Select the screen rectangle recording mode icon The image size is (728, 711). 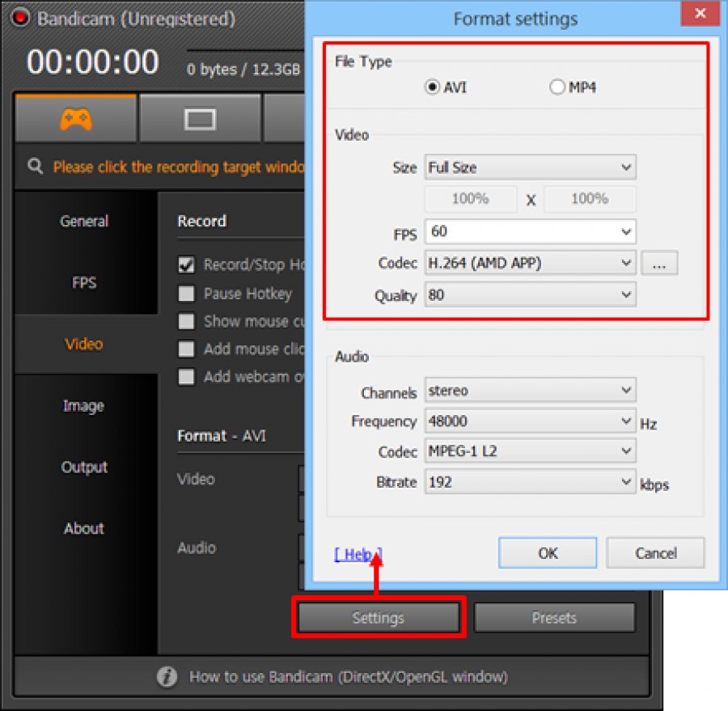(x=200, y=120)
